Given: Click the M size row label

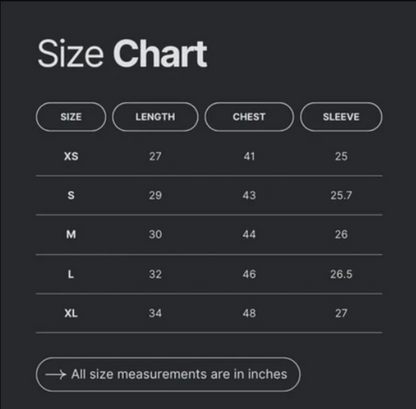Looking at the screenshot, I should click(x=71, y=235).
